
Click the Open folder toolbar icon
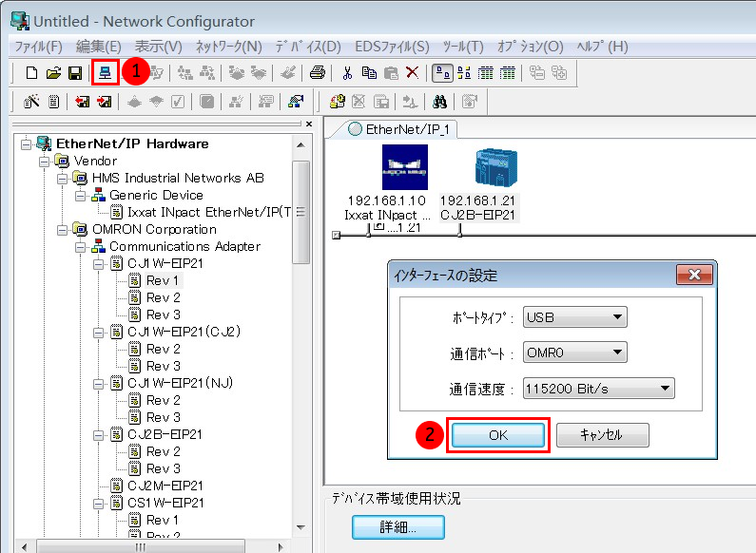point(53,73)
